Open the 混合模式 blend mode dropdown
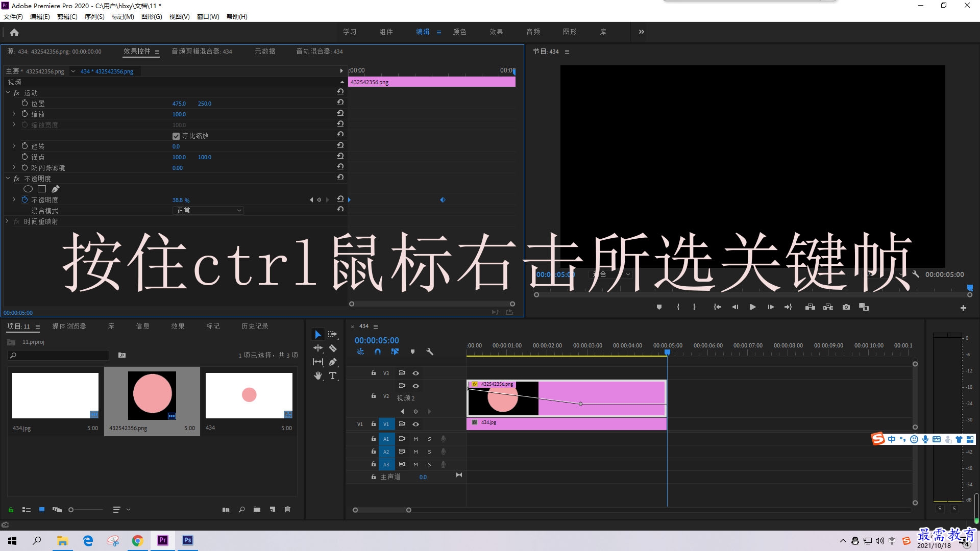 [x=208, y=210]
